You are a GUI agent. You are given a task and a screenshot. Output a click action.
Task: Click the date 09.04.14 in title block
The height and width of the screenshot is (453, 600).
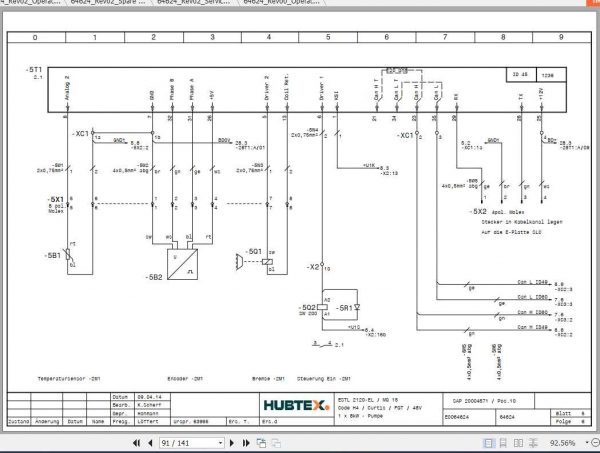pos(150,397)
